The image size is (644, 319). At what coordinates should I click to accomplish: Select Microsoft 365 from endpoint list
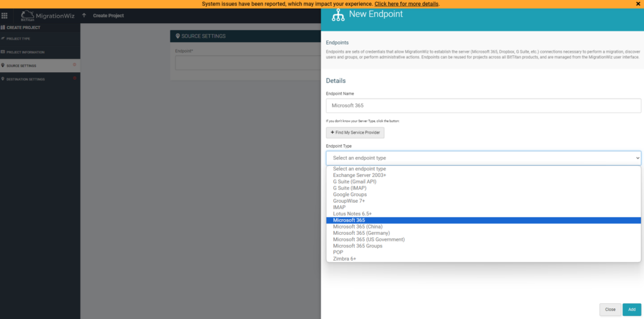(349, 220)
